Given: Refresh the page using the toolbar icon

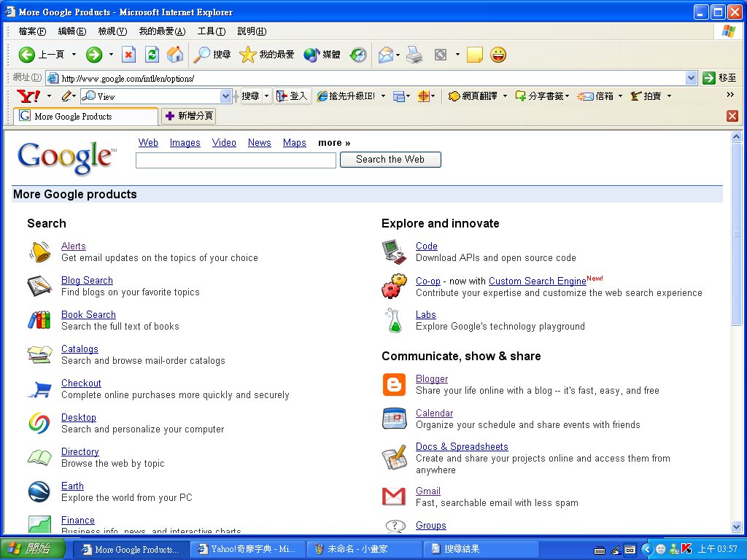Looking at the screenshot, I should (x=152, y=55).
